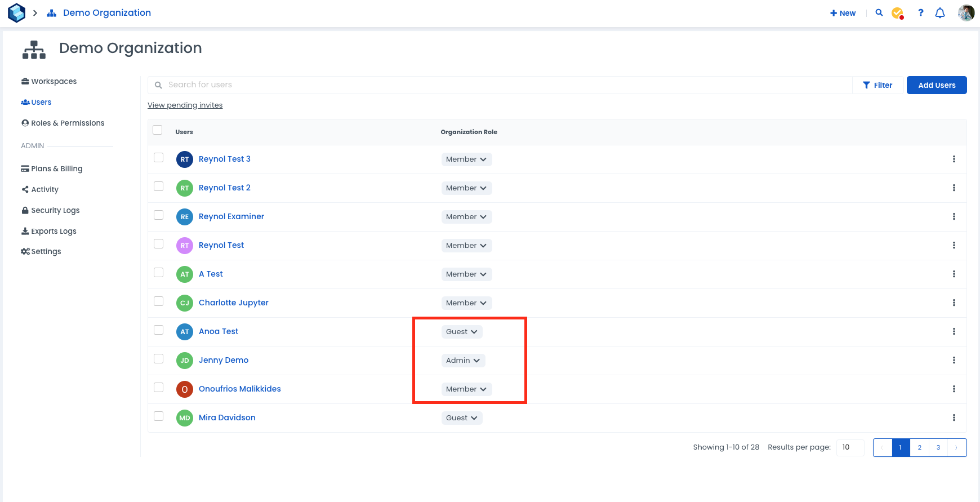The height and width of the screenshot is (502, 980).
Task: Toggle the select-all users checkbox
Action: 158,130
